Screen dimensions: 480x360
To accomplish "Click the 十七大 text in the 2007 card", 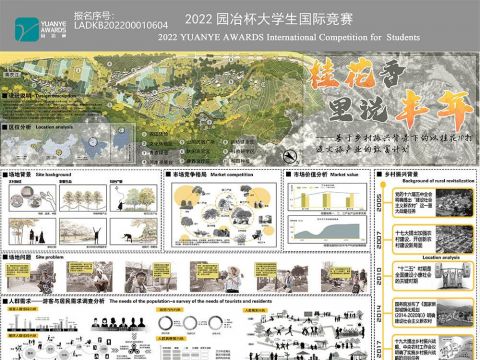I will click(x=413, y=239).
